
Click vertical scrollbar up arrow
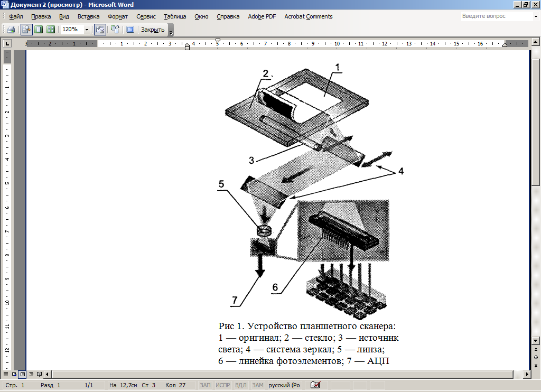click(x=536, y=42)
